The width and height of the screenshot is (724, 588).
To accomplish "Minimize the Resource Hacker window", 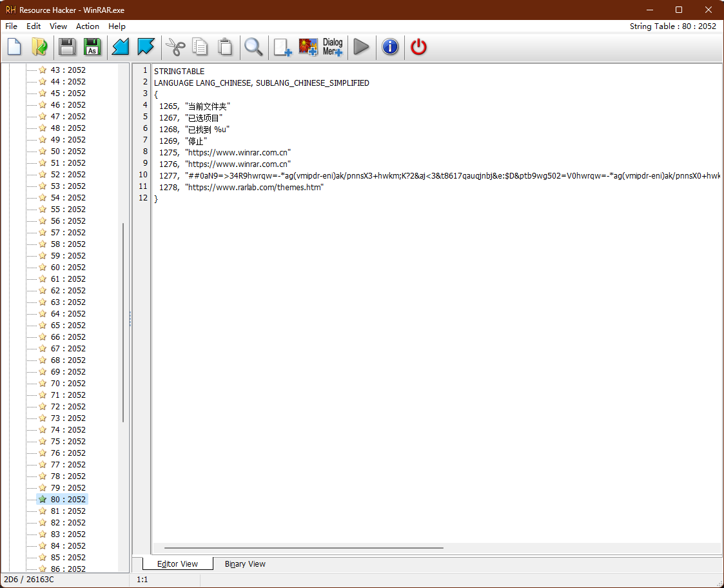I will click(x=650, y=10).
